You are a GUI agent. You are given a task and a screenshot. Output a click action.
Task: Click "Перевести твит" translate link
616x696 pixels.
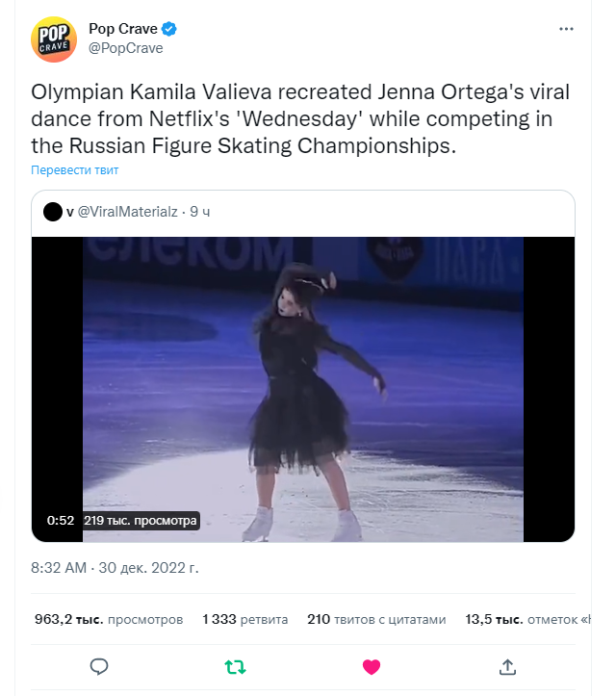point(74,170)
